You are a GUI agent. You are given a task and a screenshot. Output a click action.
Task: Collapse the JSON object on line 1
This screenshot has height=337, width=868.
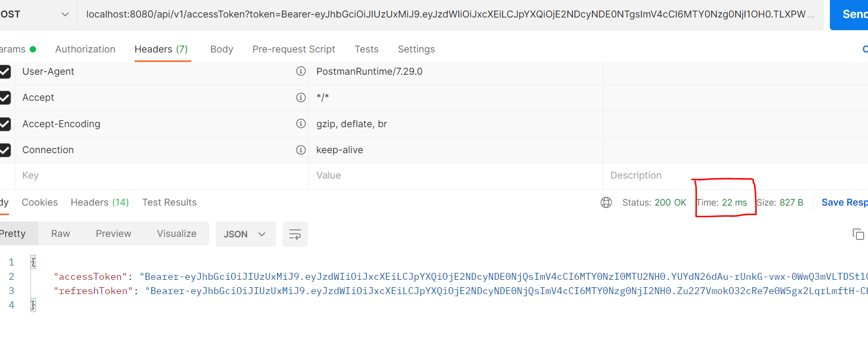[32, 262]
